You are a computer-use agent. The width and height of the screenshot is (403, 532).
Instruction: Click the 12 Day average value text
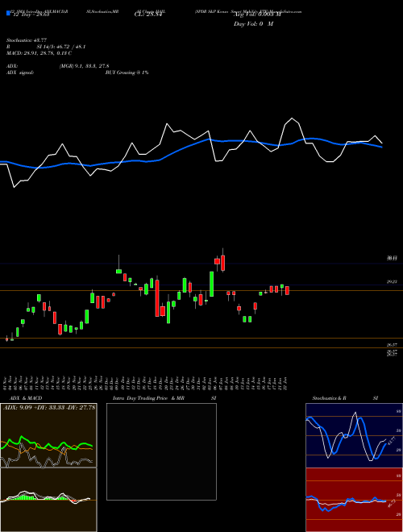pyautogui.click(x=31, y=15)
